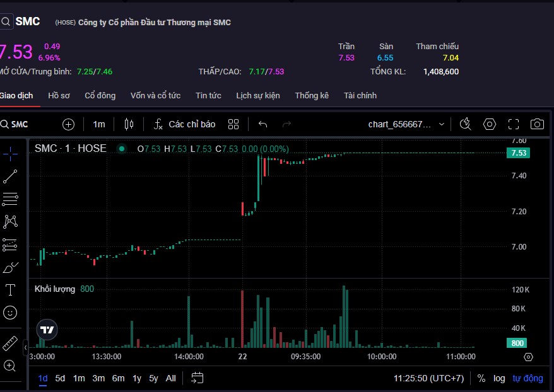Choose the brush drawing tool
The height and width of the screenshot is (392, 554).
tap(10, 268)
